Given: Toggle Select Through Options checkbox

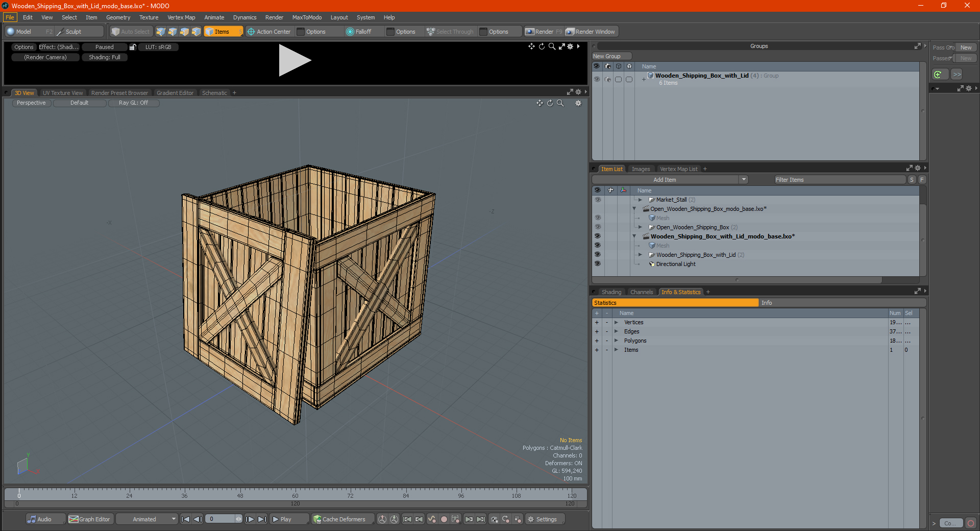Looking at the screenshot, I should 483,32.
